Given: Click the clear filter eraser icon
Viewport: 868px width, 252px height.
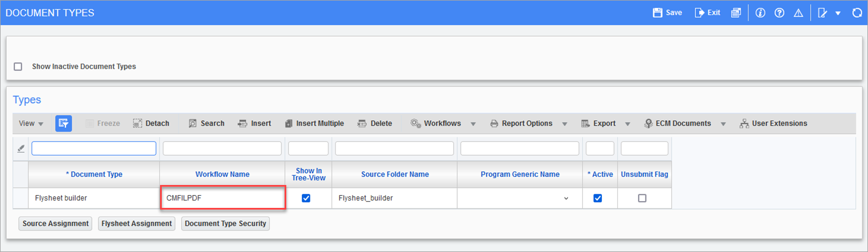Looking at the screenshot, I should coord(21,148).
